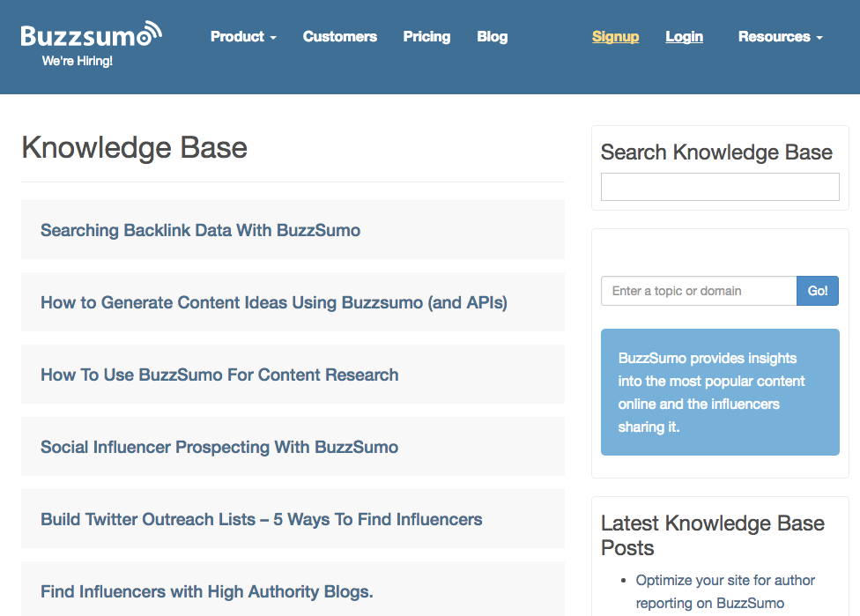
Task: Open the We're Hiring! link
Action: [78, 61]
